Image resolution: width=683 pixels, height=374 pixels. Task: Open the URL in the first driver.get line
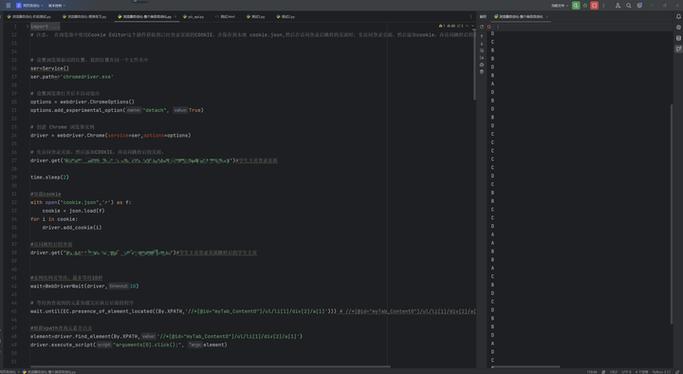pos(147,161)
